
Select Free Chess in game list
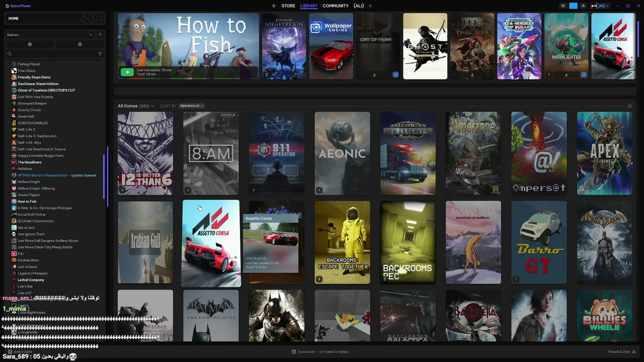(x=27, y=71)
